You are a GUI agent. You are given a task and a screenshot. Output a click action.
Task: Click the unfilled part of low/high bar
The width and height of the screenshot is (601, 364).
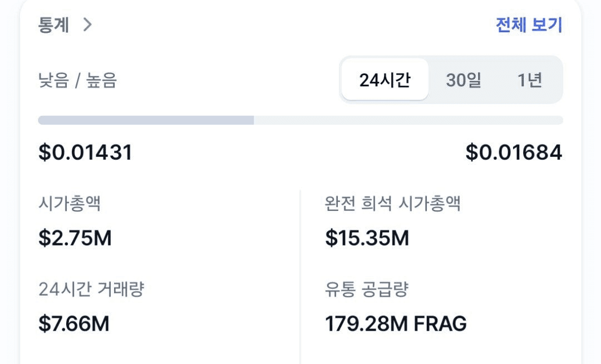408,120
